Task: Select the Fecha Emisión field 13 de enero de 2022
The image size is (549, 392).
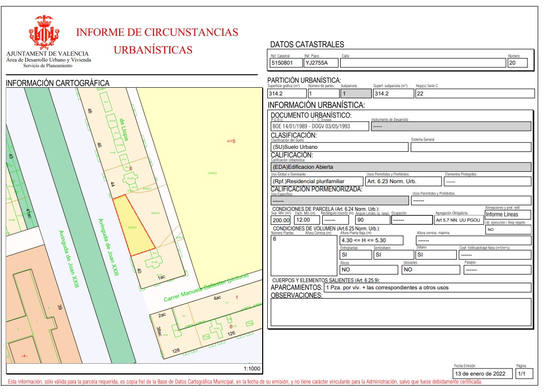Action: (x=482, y=374)
